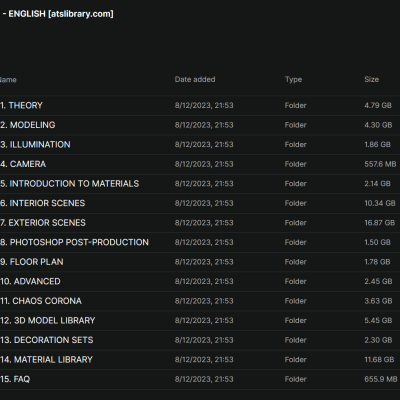Click the Folder type in CHAOS CORONA row

296,301
